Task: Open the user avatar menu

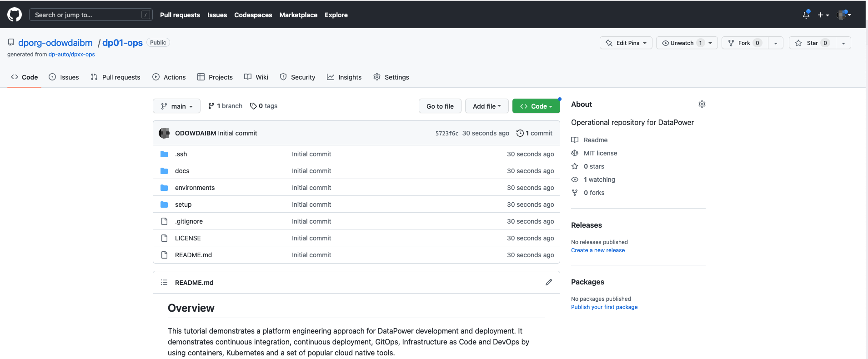Action: click(x=844, y=15)
